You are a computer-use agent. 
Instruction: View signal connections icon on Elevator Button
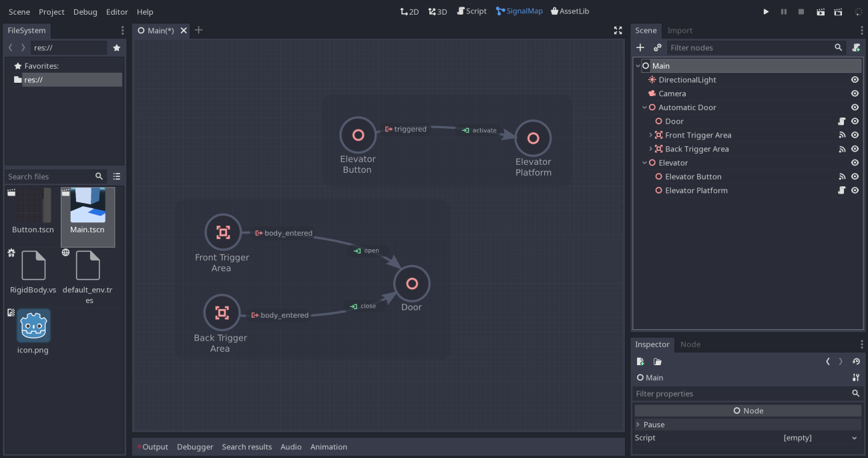[842, 176]
